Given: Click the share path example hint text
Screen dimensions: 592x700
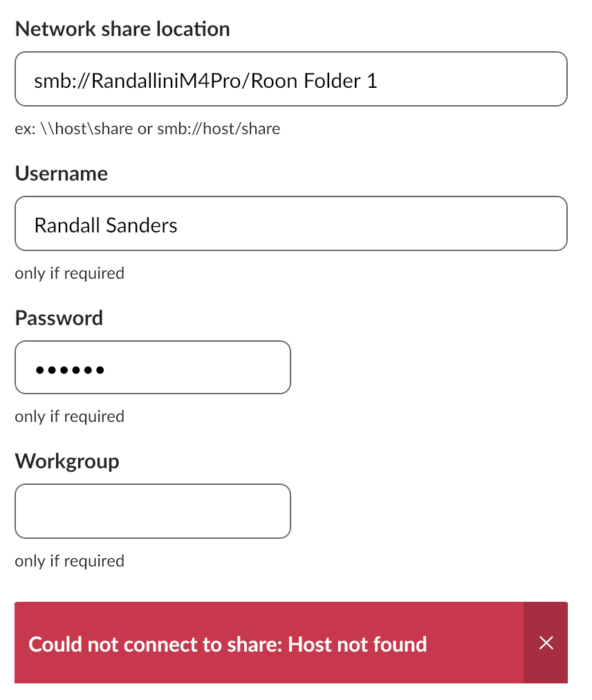Looking at the screenshot, I should click(x=147, y=129).
